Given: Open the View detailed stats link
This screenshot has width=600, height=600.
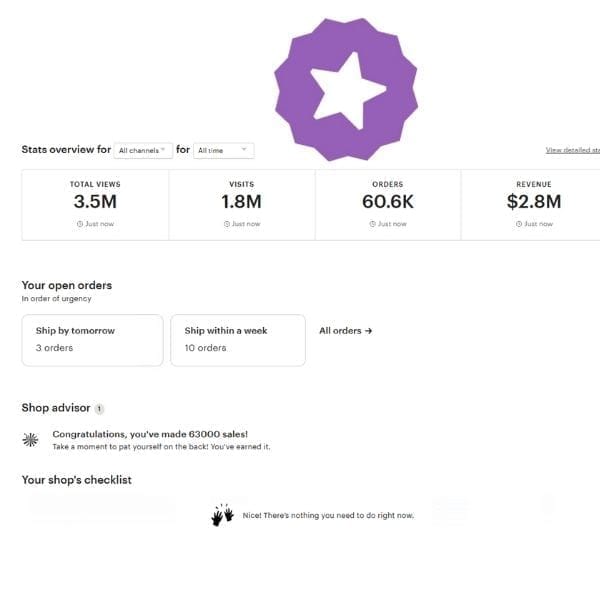Looking at the screenshot, I should pyautogui.click(x=572, y=150).
